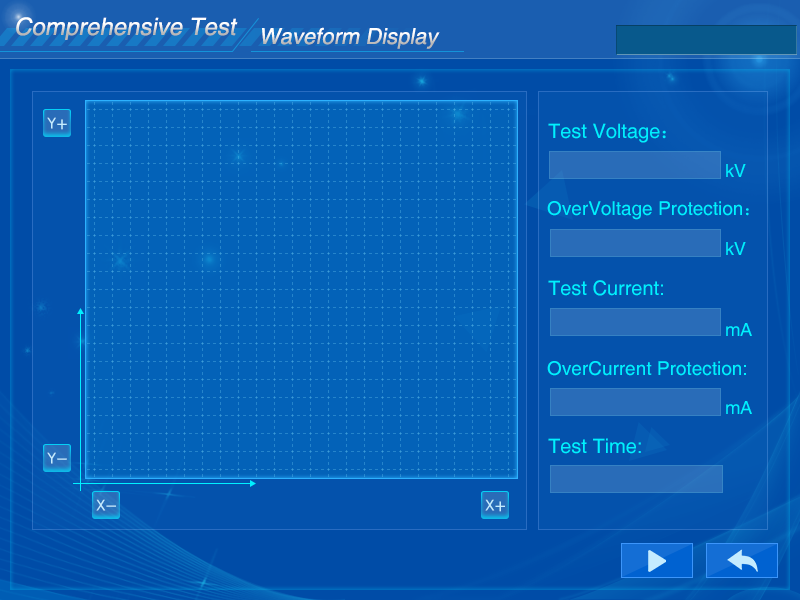Select the Waveform Display heading
The width and height of the screenshot is (800, 600).
349,37
